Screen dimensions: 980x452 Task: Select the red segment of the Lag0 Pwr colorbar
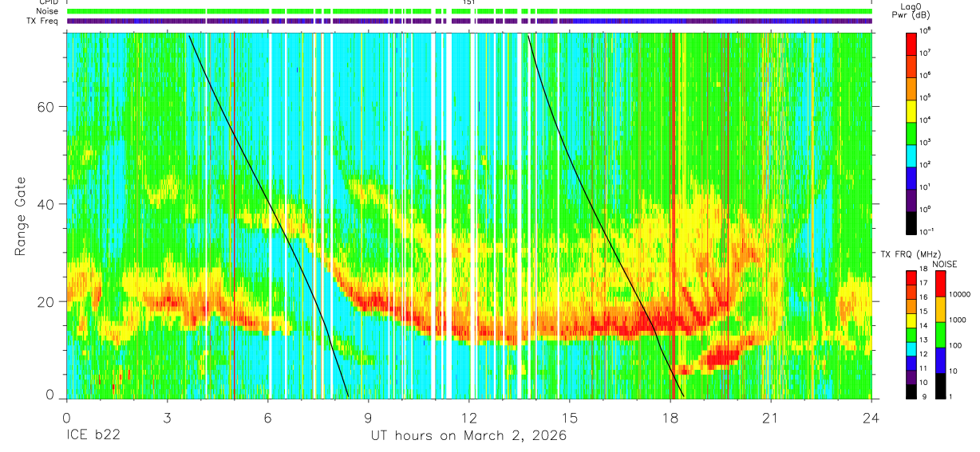click(912, 44)
